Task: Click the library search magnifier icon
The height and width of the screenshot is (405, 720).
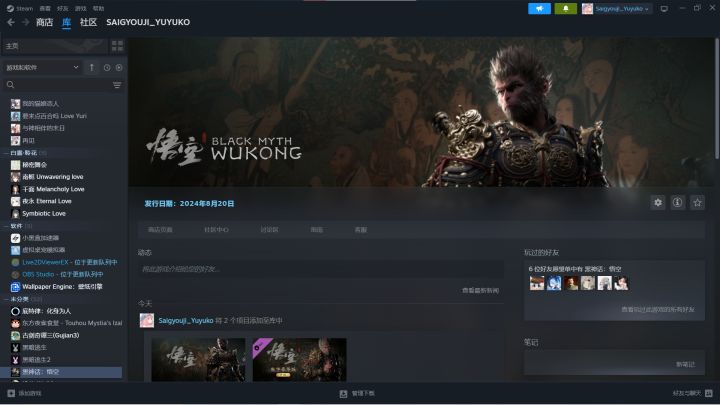Action: [x=11, y=85]
